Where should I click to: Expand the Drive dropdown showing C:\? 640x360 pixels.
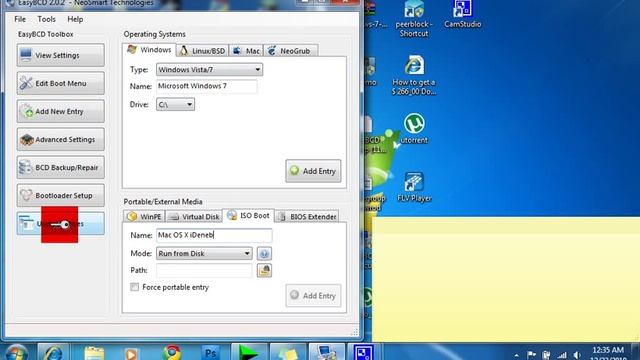coord(175,104)
